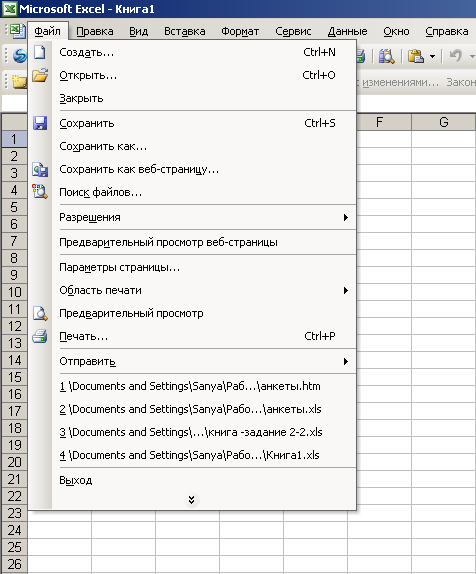Expand the Область печати submenu
476x574 pixels.
click(192, 291)
